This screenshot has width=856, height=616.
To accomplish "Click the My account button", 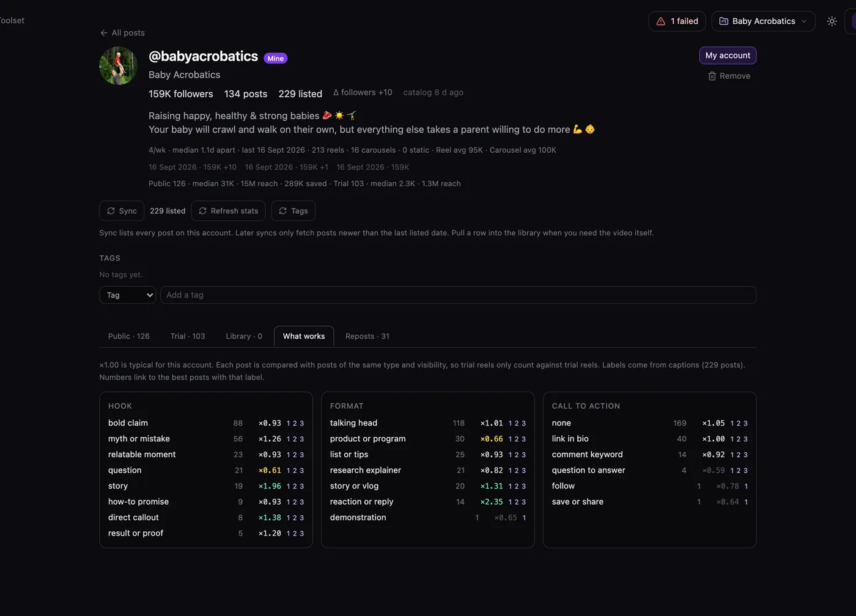I will [728, 56].
